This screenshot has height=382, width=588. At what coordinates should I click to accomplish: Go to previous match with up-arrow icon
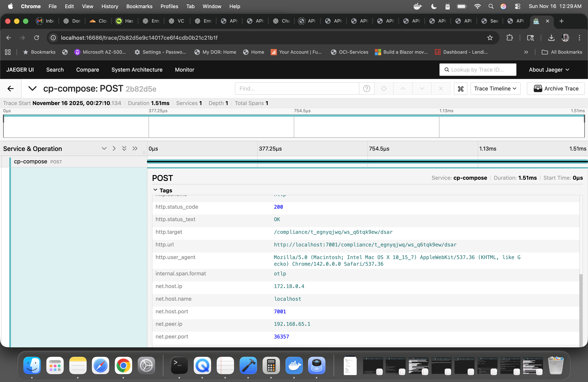[x=402, y=88]
